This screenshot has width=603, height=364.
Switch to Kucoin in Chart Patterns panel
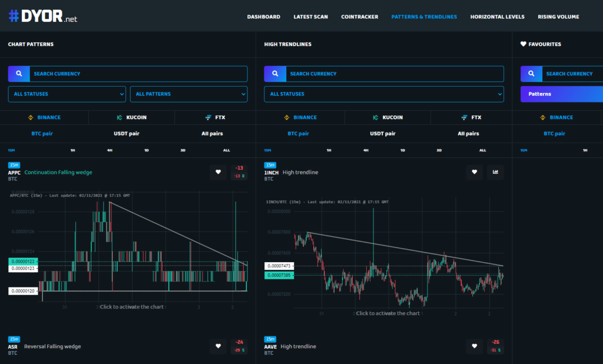131,117
